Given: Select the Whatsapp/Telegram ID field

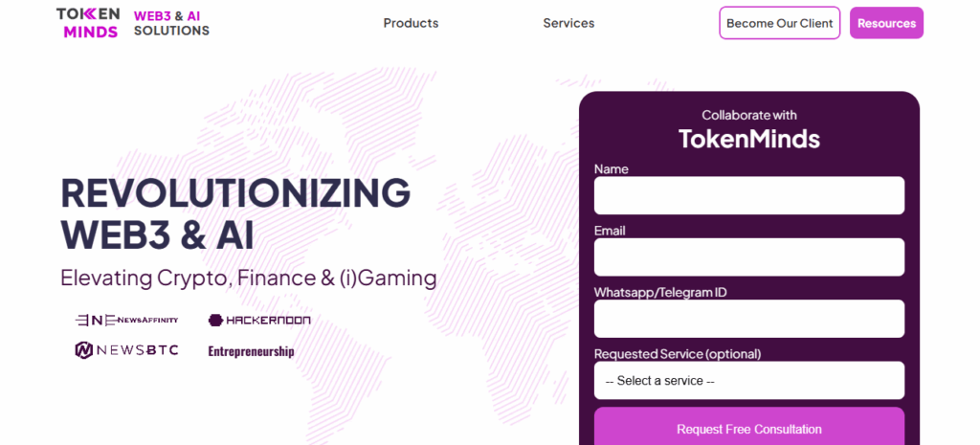Looking at the screenshot, I should [748, 319].
